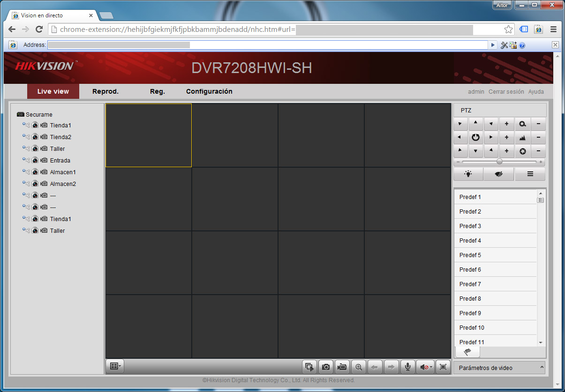The height and width of the screenshot is (392, 565).
Task: Open the Ayuda help link
Action: pos(536,92)
